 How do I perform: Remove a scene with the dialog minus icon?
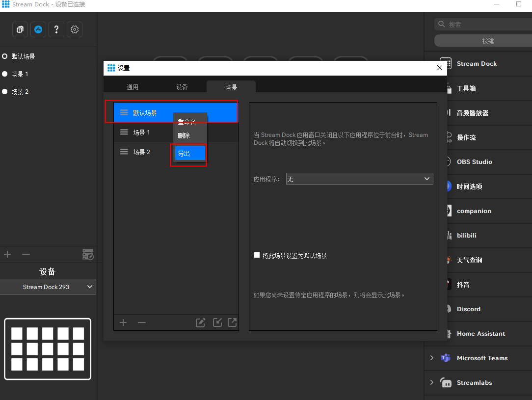coord(142,322)
